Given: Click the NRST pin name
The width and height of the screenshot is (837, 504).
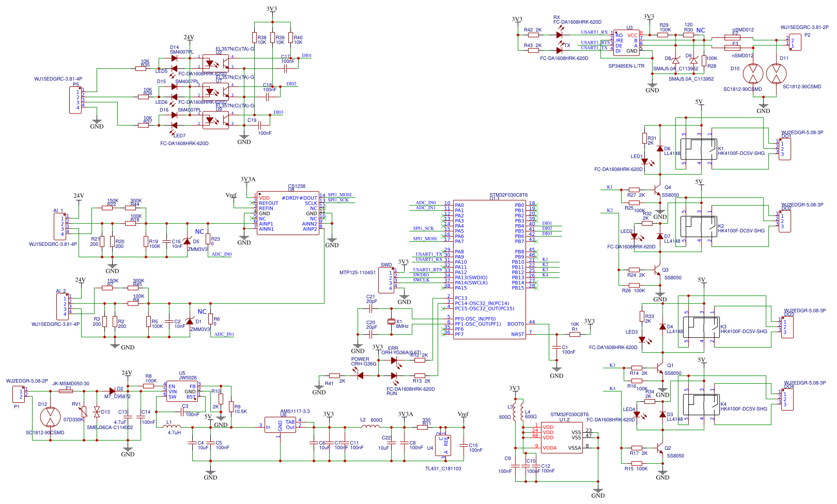Looking at the screenshot, I should point(518,335).
